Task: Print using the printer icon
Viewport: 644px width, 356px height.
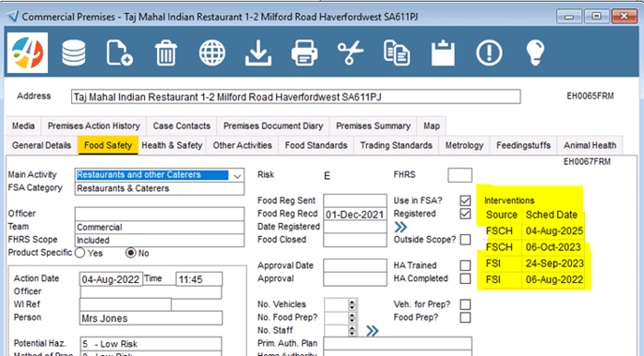Action: (x=304, y=53)
